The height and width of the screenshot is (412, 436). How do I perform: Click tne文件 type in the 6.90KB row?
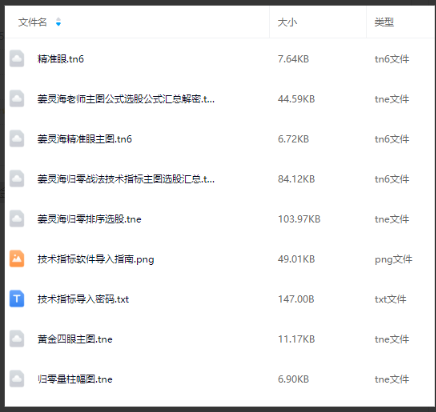(392, 379)
